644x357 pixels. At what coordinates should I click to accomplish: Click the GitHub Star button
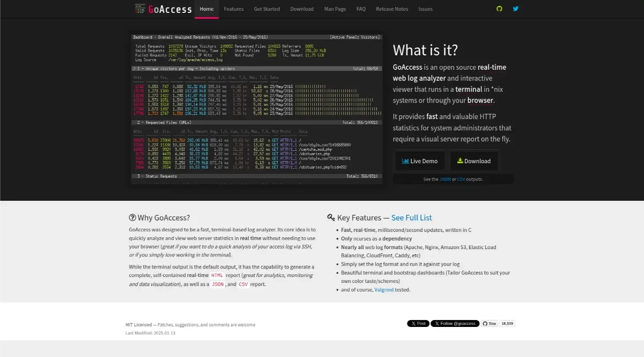pos(489,324)
